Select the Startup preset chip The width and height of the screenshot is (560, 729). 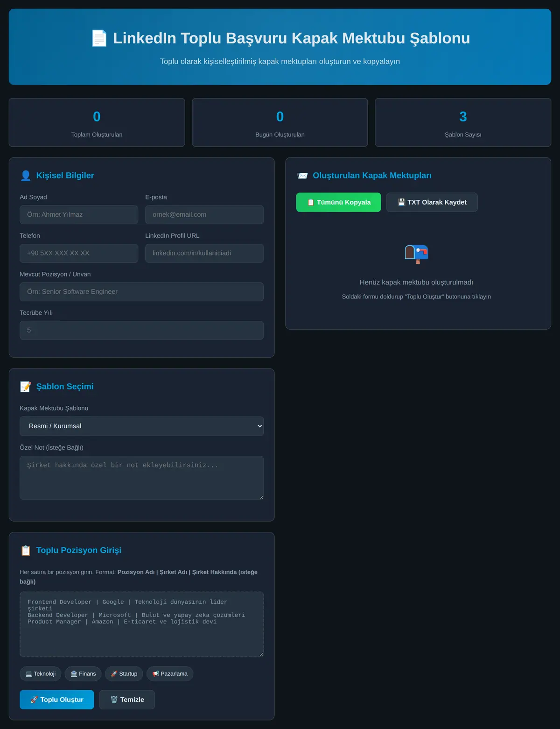point(124,674)
